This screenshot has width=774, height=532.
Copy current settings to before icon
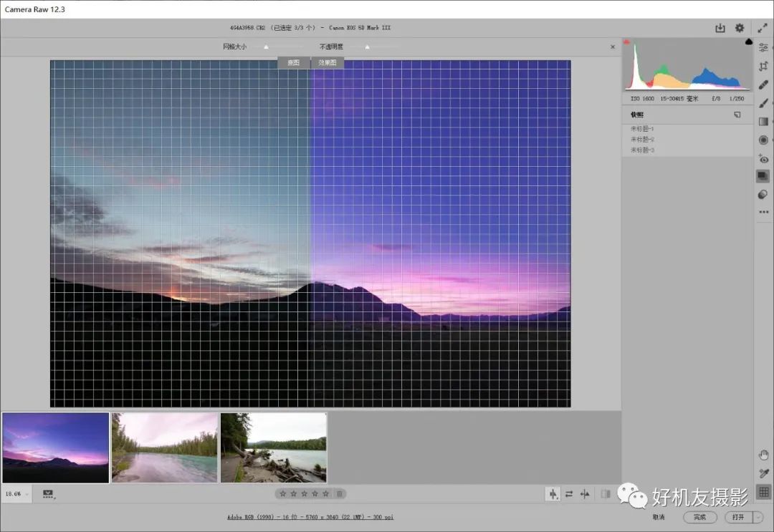585,493
